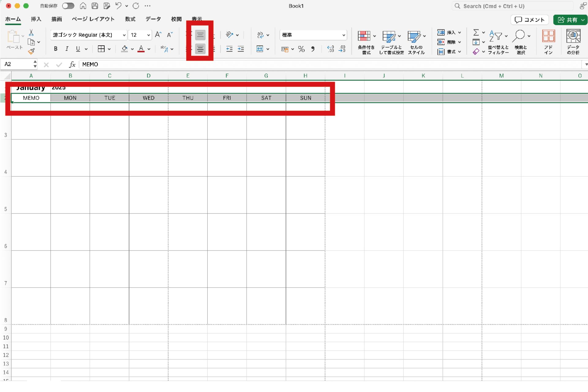
Task: Click the コメント button
Action: pos(530,20)
